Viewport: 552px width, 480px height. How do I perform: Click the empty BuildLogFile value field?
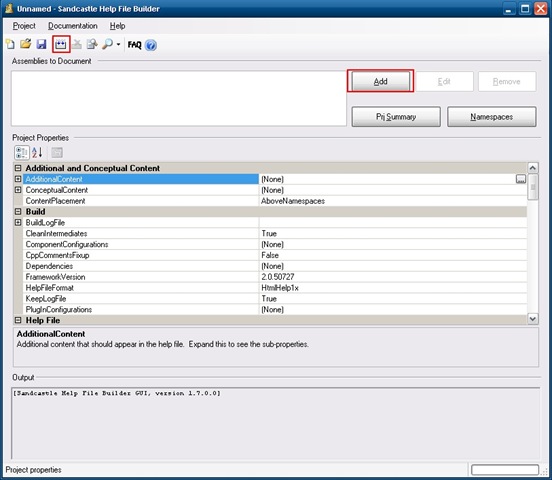pyautogui.click(x=393, y=223)
